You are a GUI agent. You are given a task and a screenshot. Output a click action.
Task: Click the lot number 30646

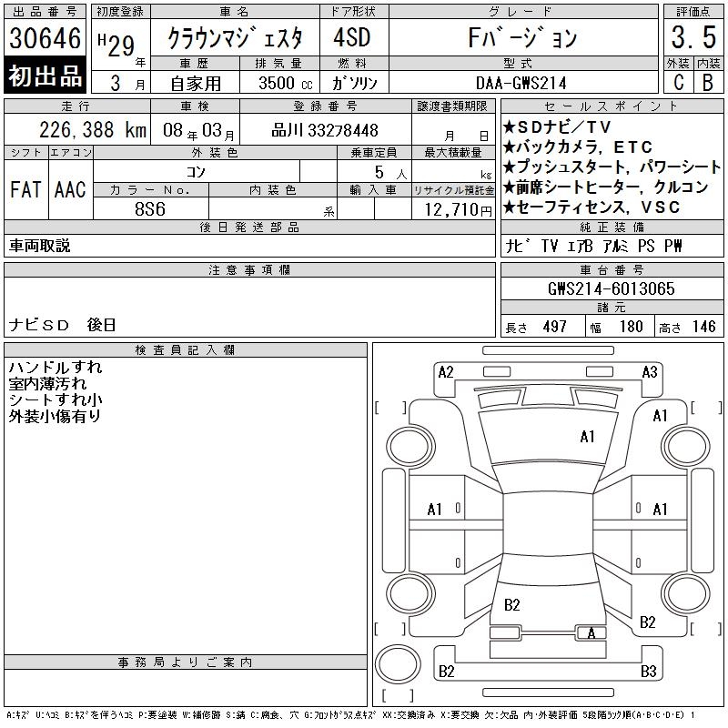click(45, 37)
